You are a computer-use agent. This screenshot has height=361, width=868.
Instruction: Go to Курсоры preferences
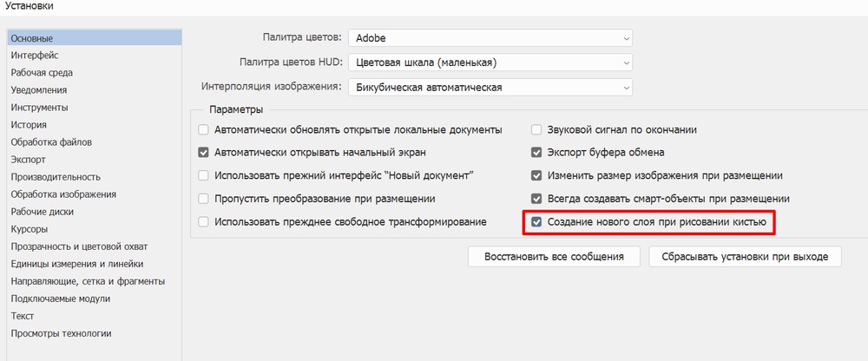click(x=30, y=229)
